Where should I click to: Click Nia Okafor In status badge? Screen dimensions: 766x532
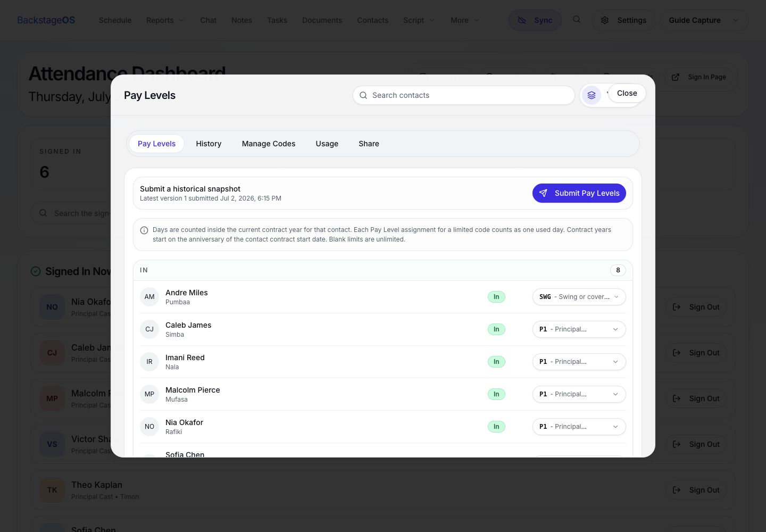tap(496, 427)
